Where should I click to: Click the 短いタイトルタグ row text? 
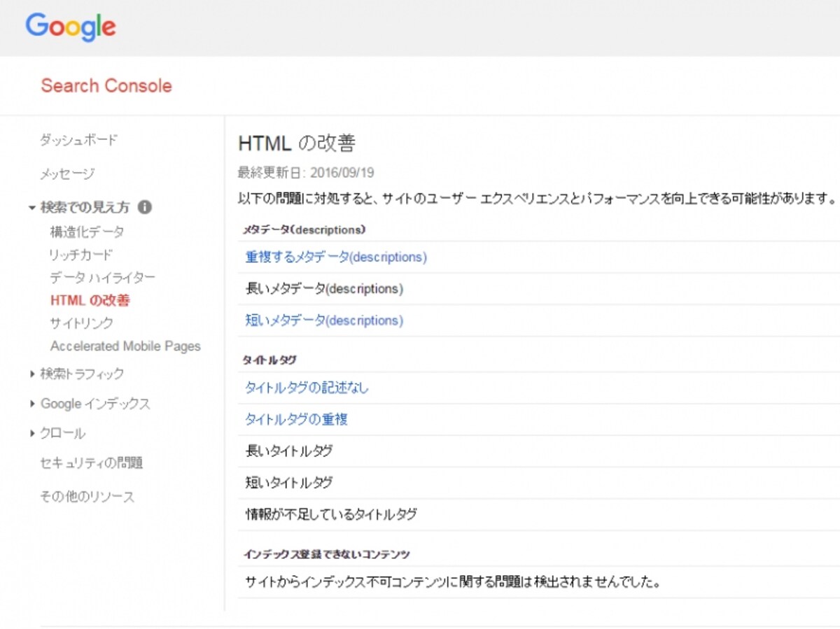289,483
